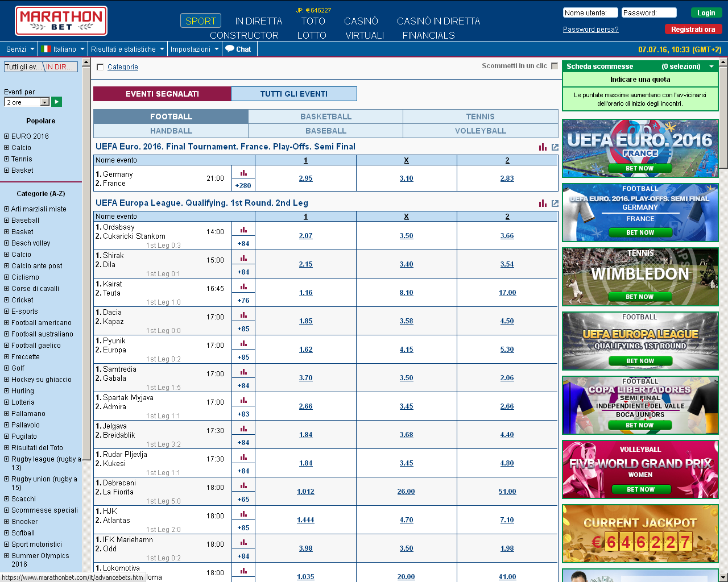Image resolution: width=728 pixels, height=582 pixels.
Task: Open statistics icon for Pyunik vs Europa match
Action: [243, 343]
